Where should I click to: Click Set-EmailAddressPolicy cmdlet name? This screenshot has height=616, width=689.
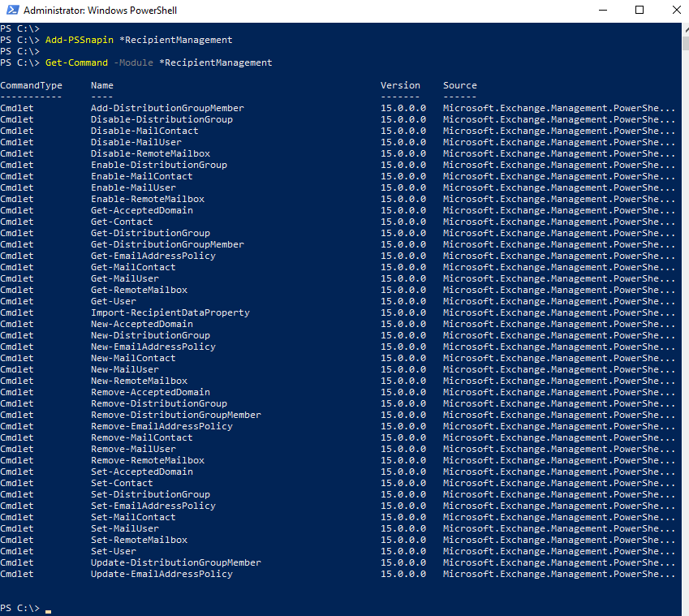(153, 506)
